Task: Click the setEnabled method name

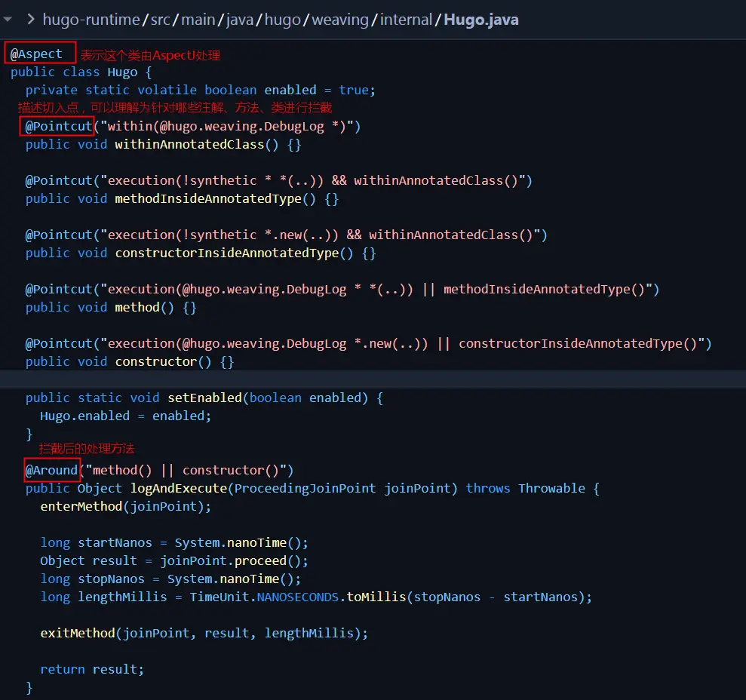Action: point(204,398)
